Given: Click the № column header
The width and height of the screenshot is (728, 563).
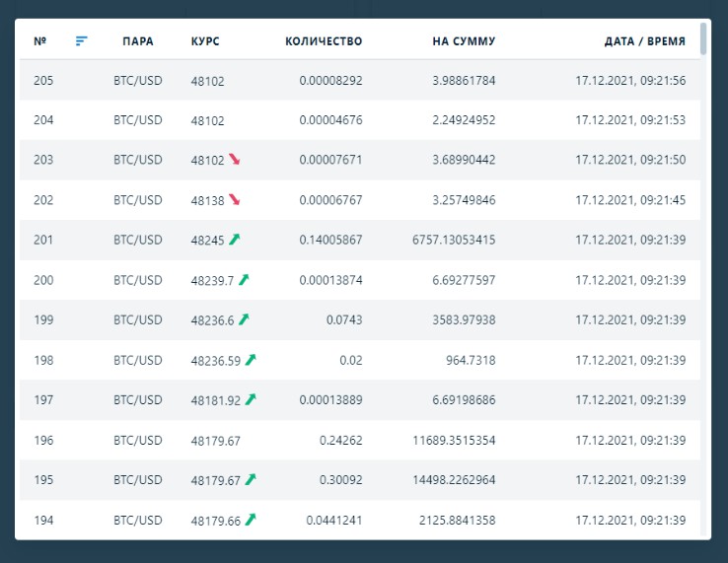Looking at the screenshot, I should [x=40, y=41].
